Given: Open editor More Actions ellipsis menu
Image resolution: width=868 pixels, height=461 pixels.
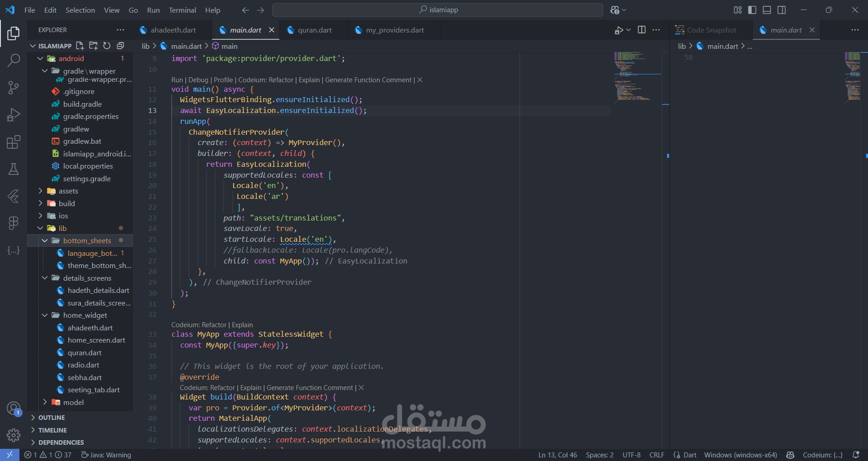Looking at the screenshot, I should click(x=656, y=30).
